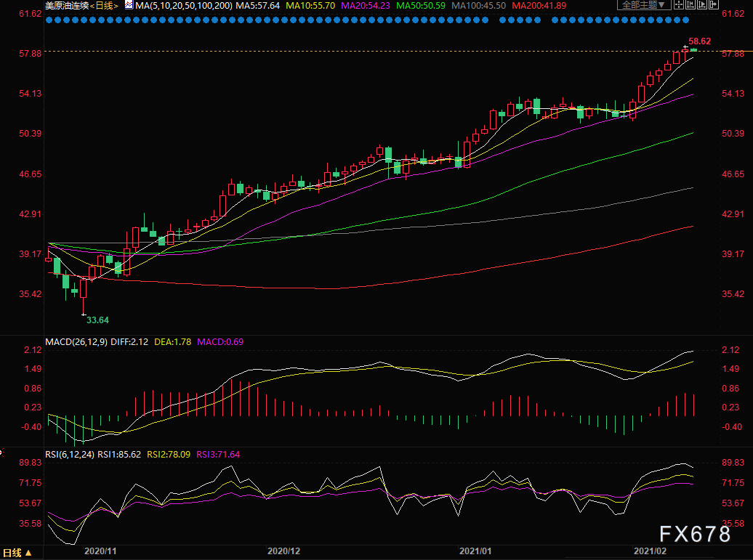Toggle the MA50:50.59 line label
The width and height of the screenshot is (753, 560).
[422, 6]
